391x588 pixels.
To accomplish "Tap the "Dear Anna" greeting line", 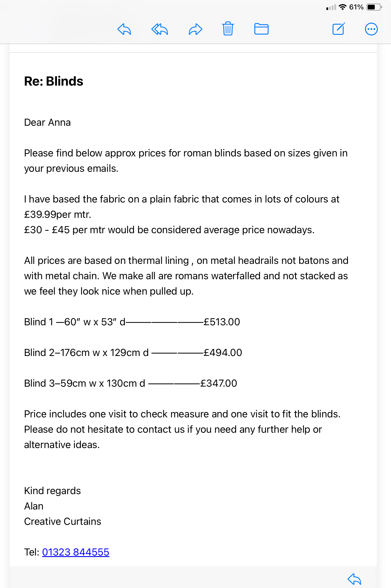I will point(48,122).
